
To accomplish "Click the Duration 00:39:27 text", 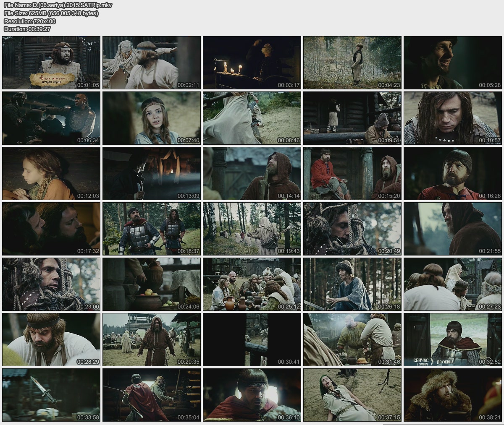I will [x=27, y=29].
